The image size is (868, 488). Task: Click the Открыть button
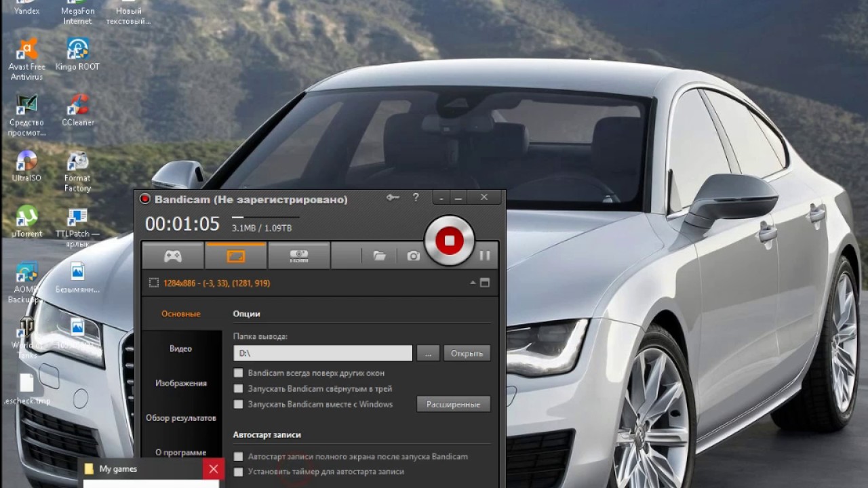point(467,353)
